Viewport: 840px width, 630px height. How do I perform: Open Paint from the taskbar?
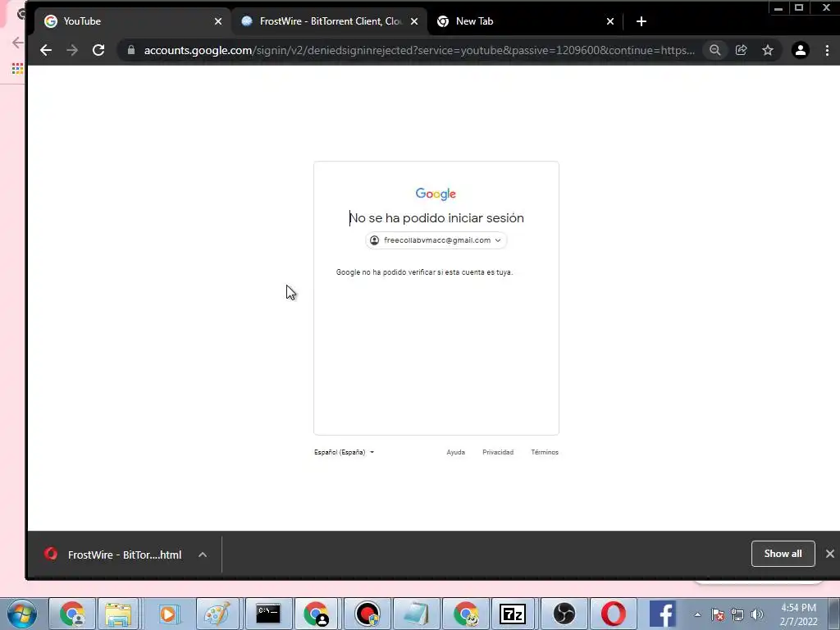pos(217,614)
